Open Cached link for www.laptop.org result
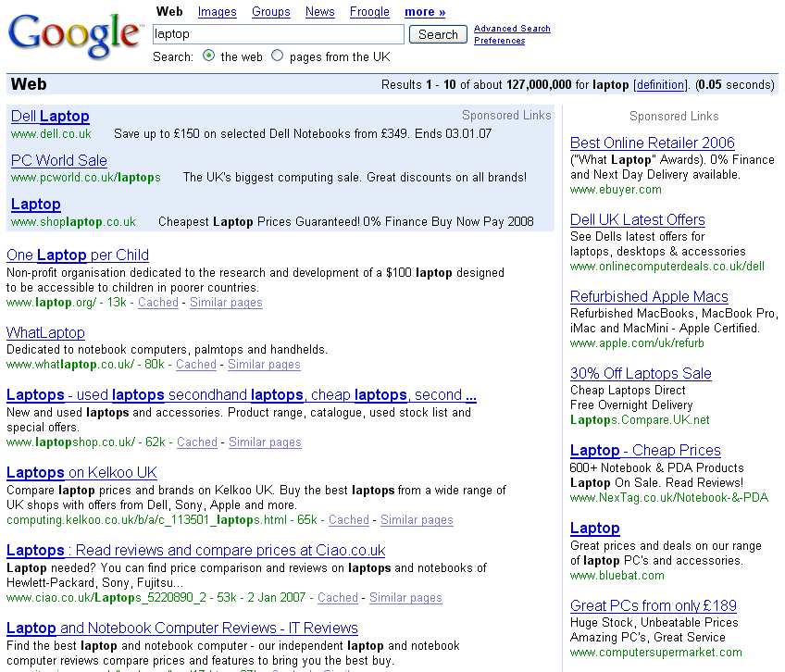The height and width of the screenshot is (672, 785). 158,303
